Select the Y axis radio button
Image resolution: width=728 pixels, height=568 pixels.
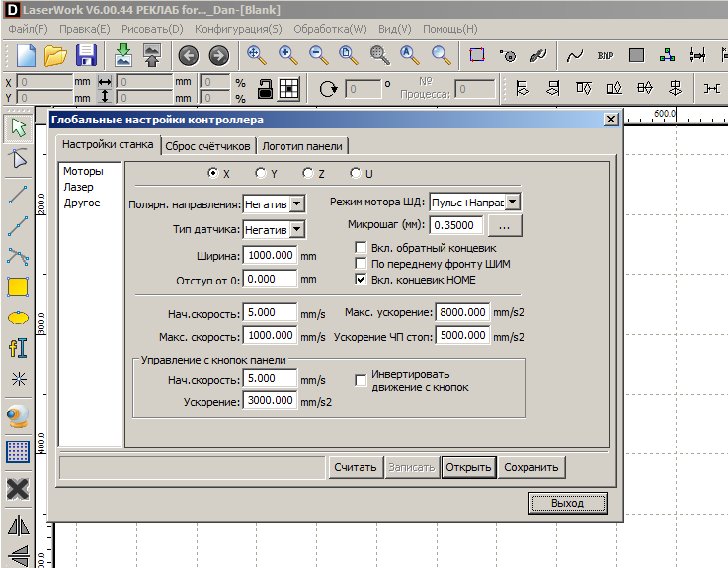tap(261, 173)
